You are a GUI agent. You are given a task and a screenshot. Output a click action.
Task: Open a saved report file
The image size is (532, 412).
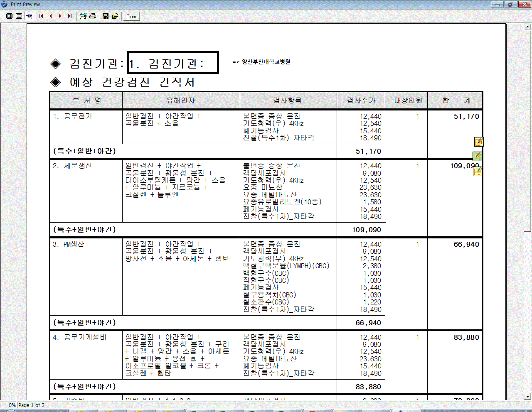click(x=115, y=16)
